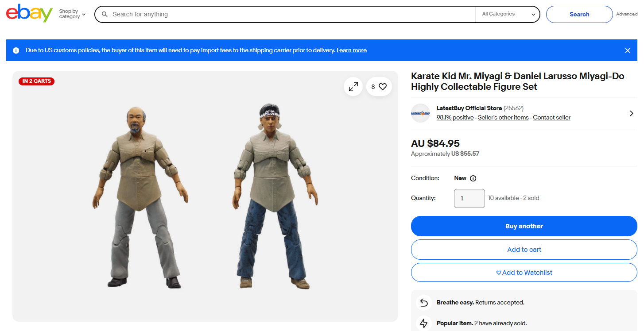Open the Learn more link in banner
Image resolution: width=644 pixels, height=331 pixels.
pos(351,50)
